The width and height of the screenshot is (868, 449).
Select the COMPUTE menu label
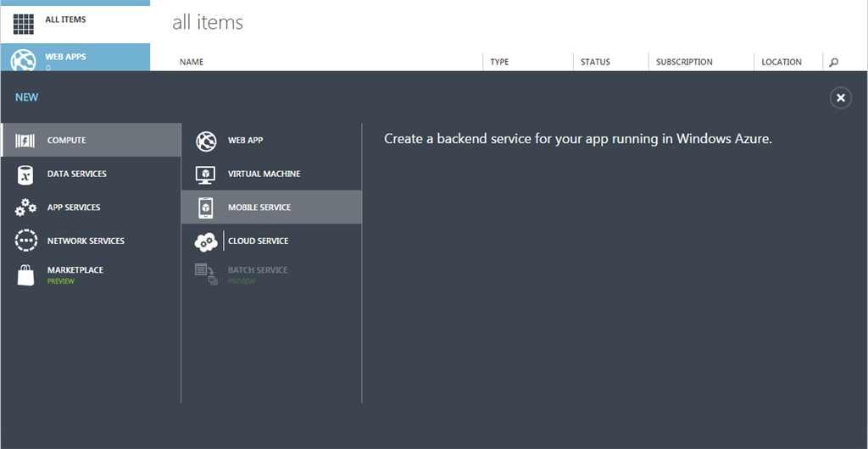pos(66,141)
